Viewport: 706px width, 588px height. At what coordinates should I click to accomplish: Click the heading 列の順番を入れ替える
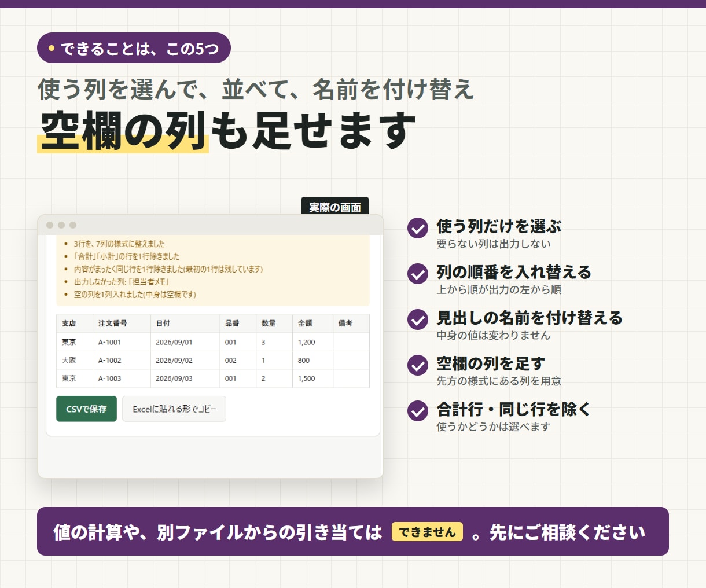[514, 271]
